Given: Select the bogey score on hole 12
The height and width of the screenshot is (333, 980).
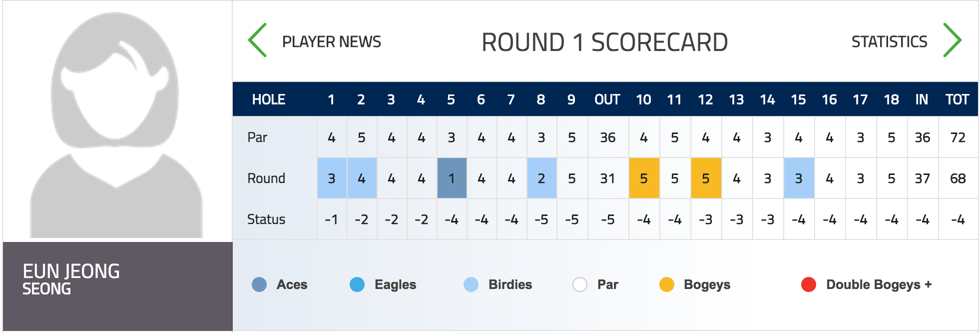Looking at the screenshot, I should tap(706, 178).
